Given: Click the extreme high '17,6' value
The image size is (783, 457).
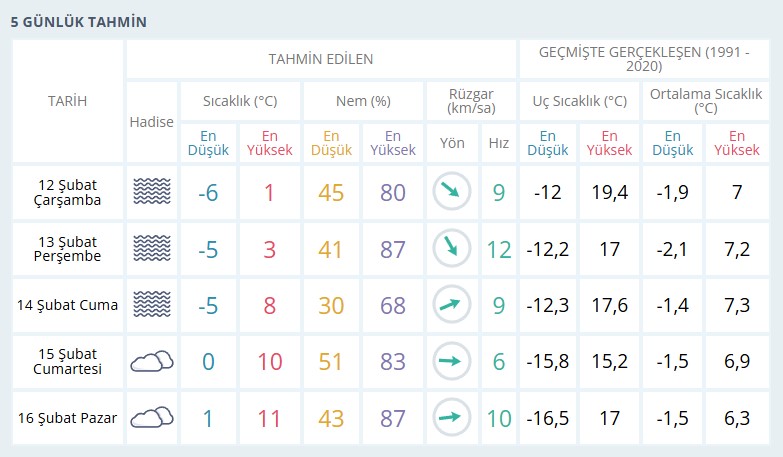Looking at the screenshot, I should pos(610,305).
